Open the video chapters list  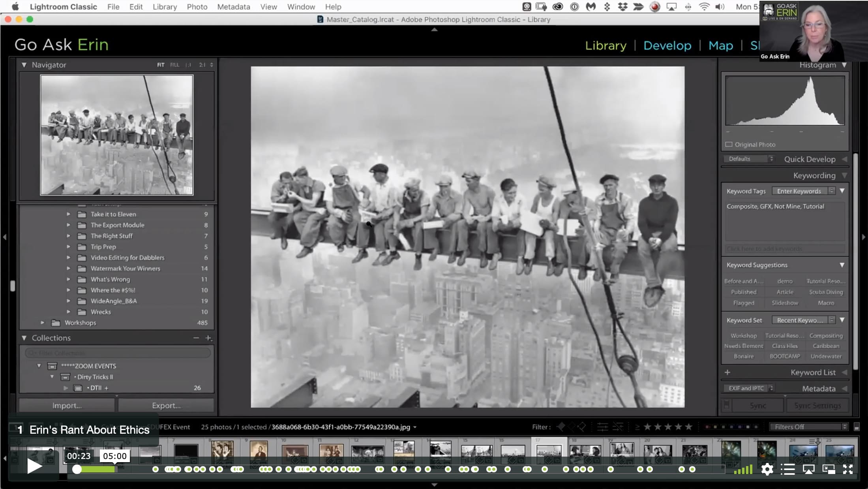787,469
